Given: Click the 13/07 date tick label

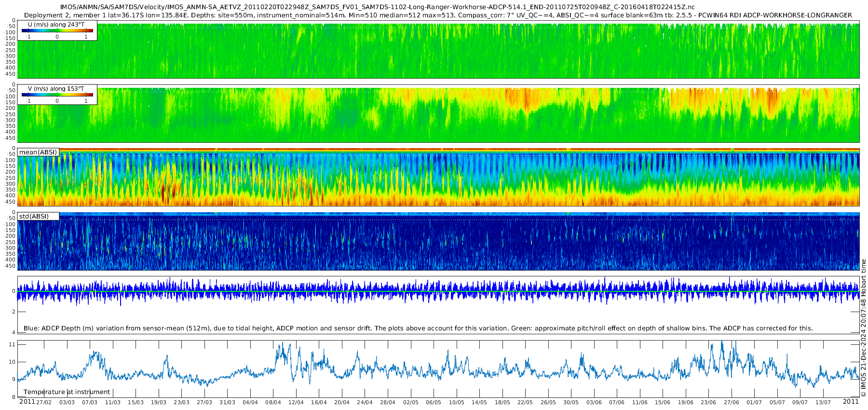Looking at the screenshot, I should pos(823,402).
